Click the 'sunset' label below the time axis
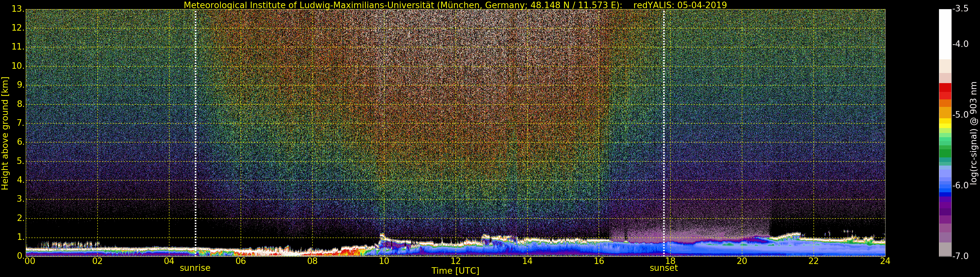The image size is (980, 277). (664, 268)
